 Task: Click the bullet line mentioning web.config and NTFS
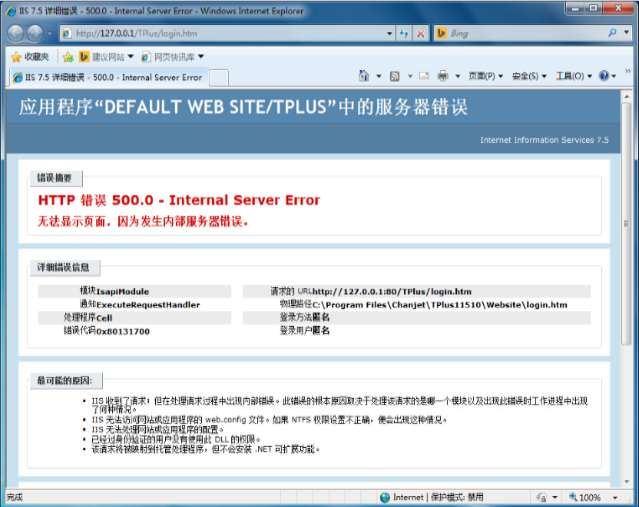(269, 419)
